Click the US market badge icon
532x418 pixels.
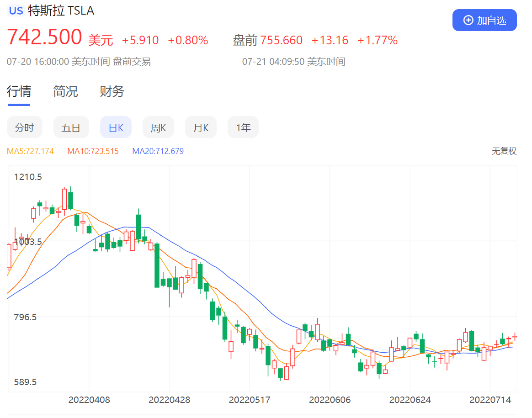point(16,11)
